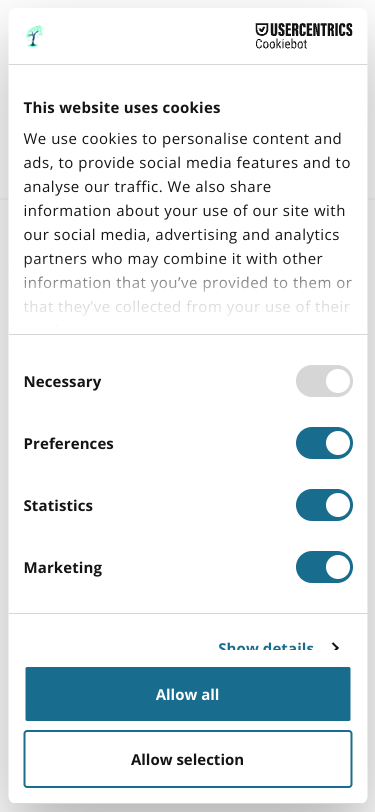Open the Cookiebot link under Usercentrics
Image resolution: width=375 pixels, height=812 pixels.
281,44
